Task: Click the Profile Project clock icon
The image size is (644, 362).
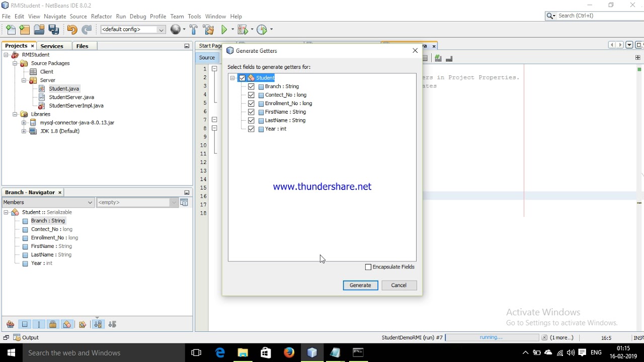Action: point(262,30)
